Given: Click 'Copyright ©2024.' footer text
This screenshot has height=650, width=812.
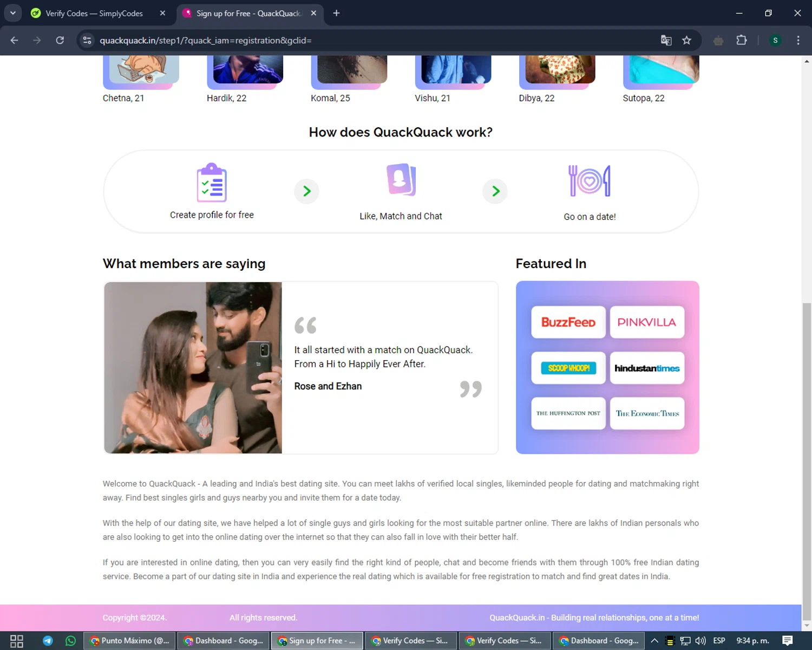Looking at the screenshot, I should click(135, 617).
